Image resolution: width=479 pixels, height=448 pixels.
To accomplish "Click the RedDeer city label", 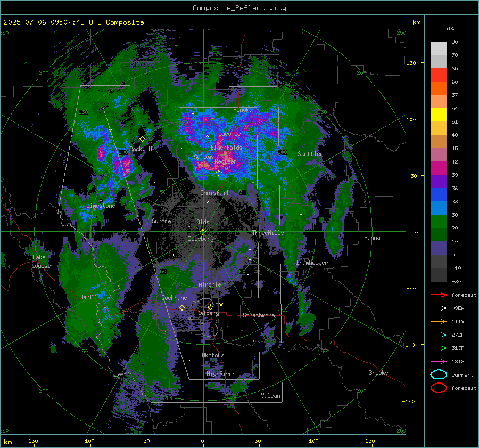I will point(226,161).
